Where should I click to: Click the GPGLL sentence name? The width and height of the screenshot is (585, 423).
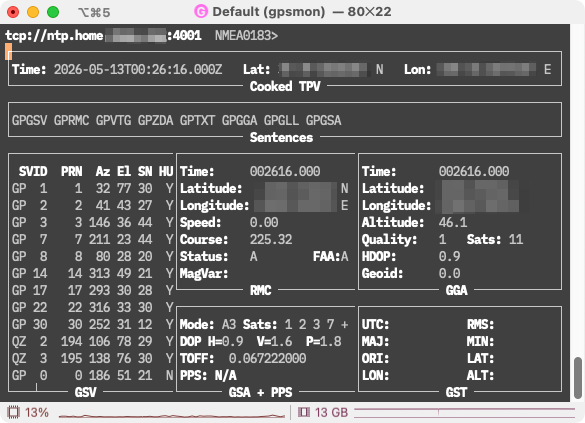281,120
